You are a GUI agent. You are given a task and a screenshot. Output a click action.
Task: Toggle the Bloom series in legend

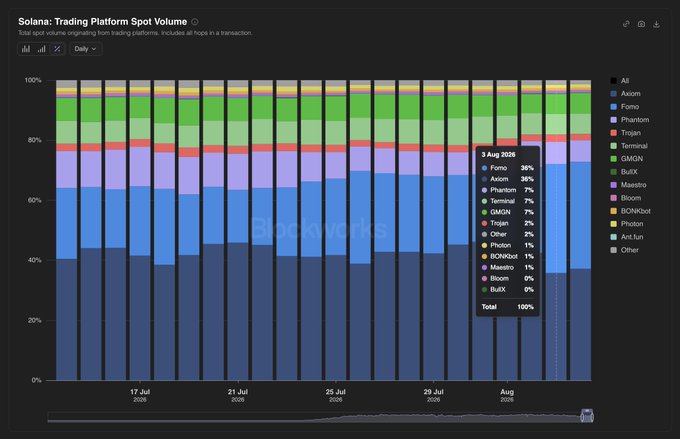pyautogui.click(x=626, y=198)
